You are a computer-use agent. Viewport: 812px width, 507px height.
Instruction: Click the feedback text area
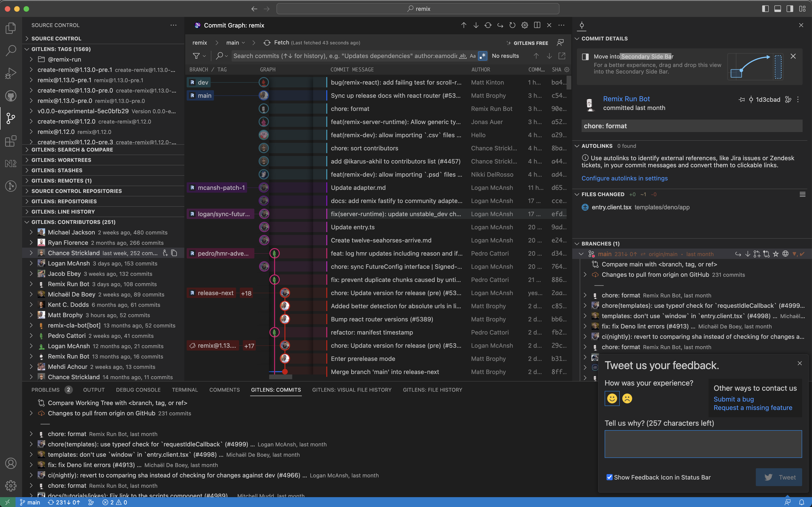[703, 444]
